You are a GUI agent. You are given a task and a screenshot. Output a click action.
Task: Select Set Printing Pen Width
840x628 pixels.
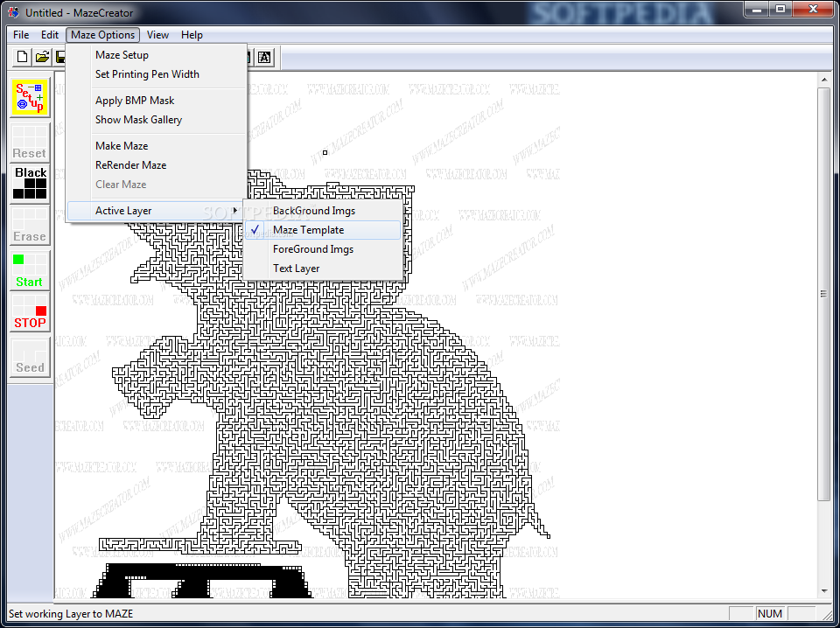coord(157,73)
